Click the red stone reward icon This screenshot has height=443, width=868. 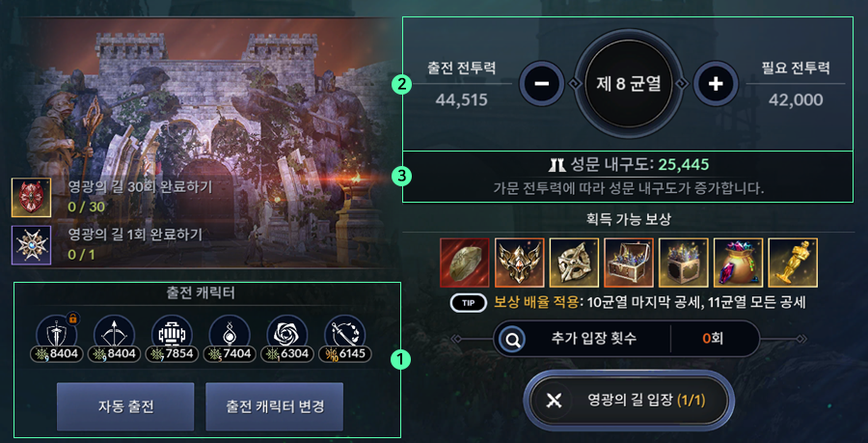[465, 263]
